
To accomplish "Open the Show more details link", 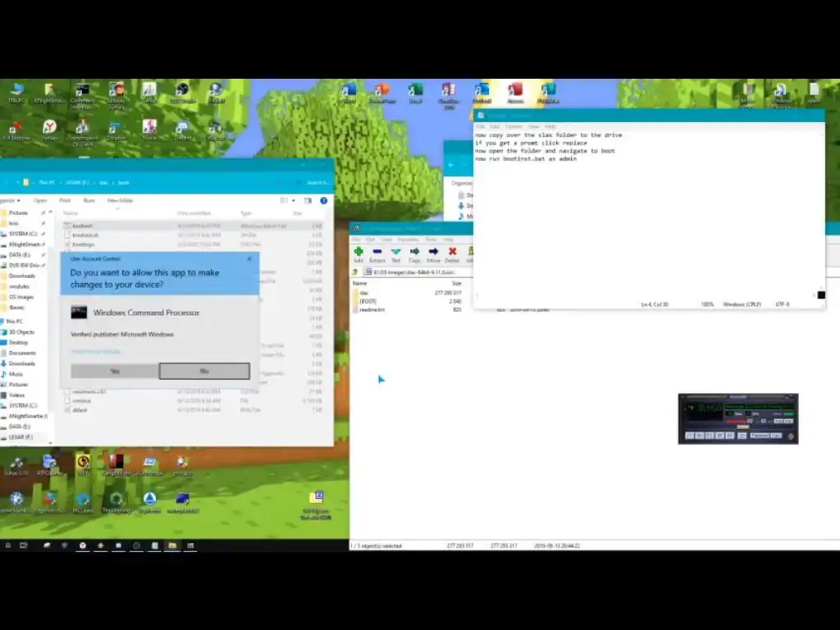I will (x=96, y=351).
